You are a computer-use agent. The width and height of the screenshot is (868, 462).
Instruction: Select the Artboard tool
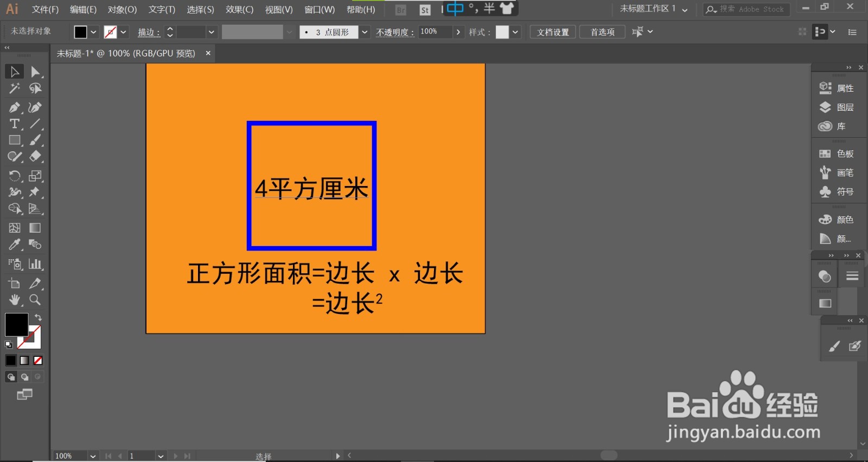tap(14, 283)
